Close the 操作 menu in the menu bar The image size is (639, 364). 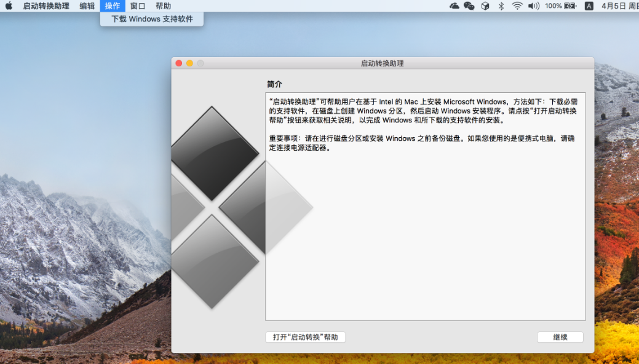pyautogui.click(x=113, y=6)
